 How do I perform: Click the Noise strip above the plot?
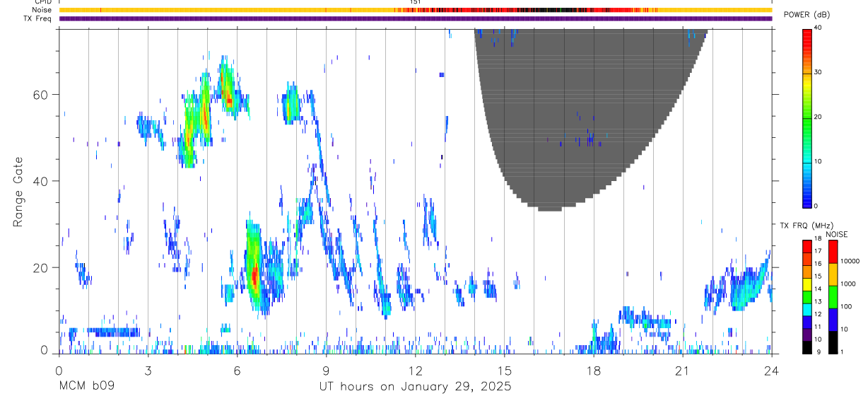[x=415, y=10]
